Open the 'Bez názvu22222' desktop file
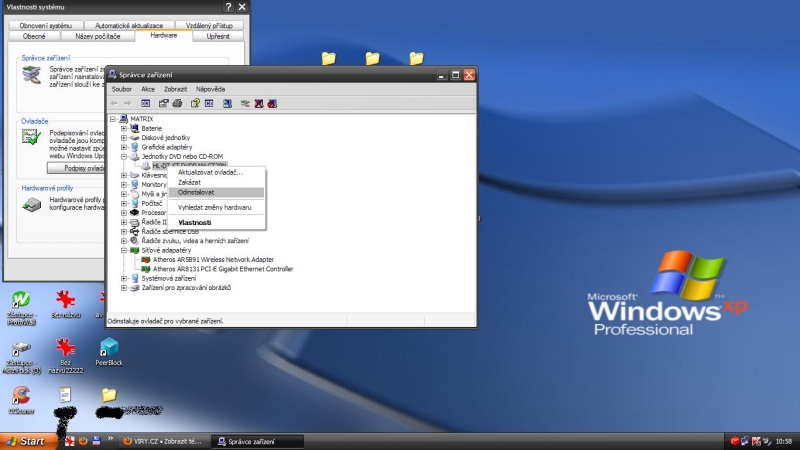 (65, 356)
